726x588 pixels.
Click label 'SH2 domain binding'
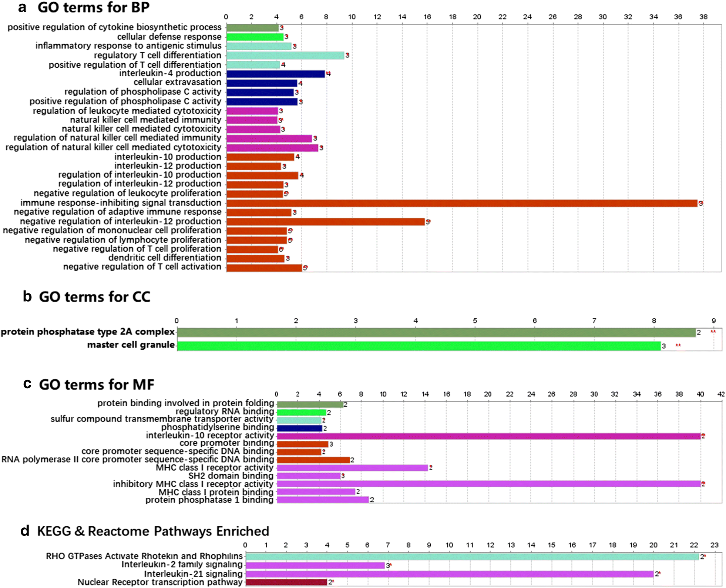click(231, 476)
